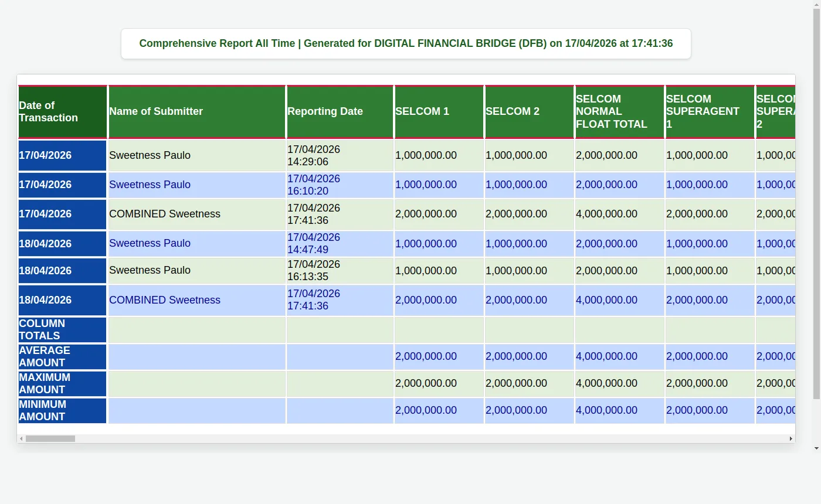Click COMBINED Sweetness in the 17/04/2026 row
Viewport: 821px width, 504px height.
click(165, 214)
